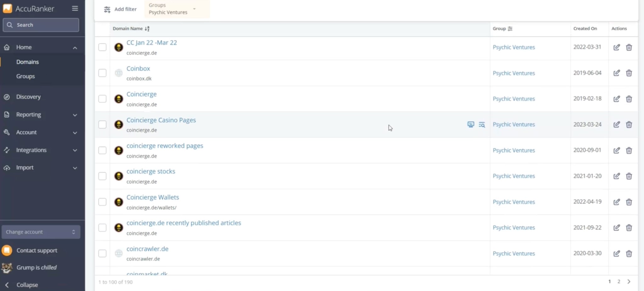The image size is (644, 291).
Task: Open Coincierge Wallets link
Action: pos(153,197)
